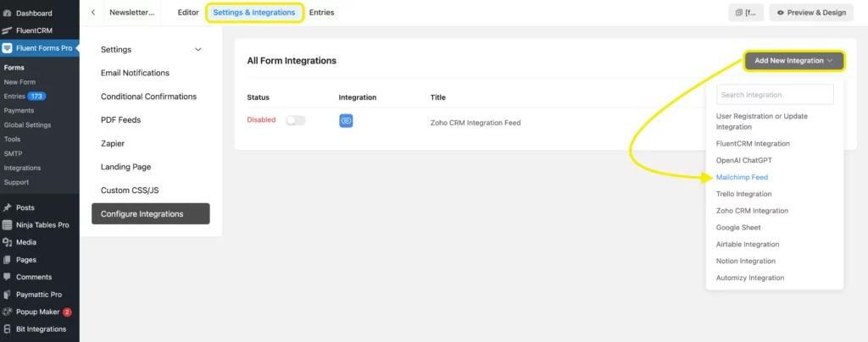
Task: Click the Fluent Forms Pro icon
Action: coord(7,48)
